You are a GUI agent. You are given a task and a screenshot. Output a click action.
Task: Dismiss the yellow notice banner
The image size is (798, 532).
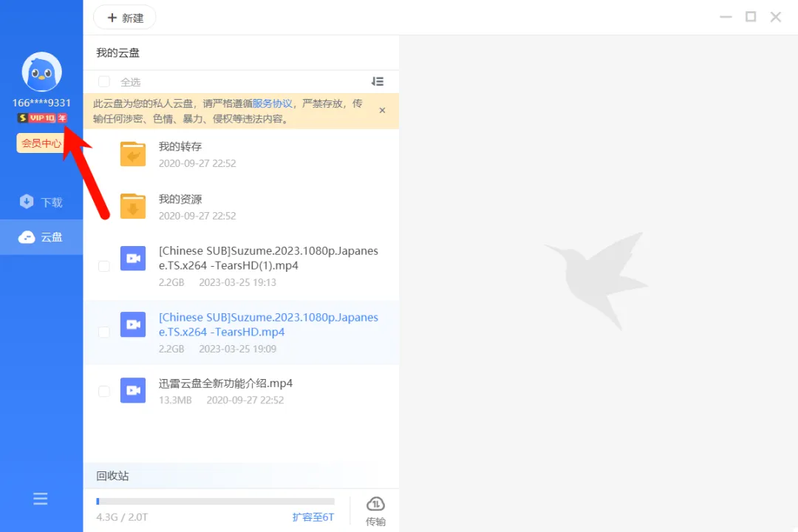(382, 111)
